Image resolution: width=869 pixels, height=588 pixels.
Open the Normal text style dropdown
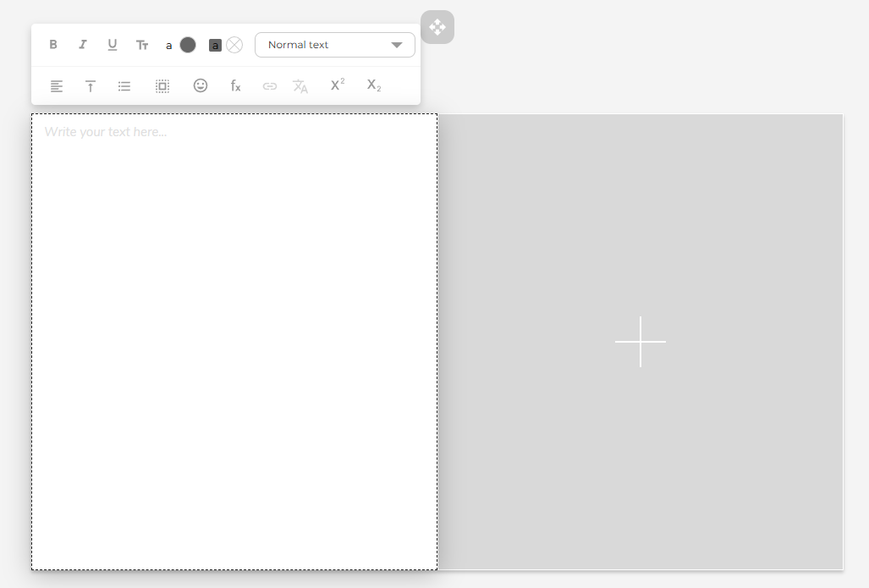326,45
